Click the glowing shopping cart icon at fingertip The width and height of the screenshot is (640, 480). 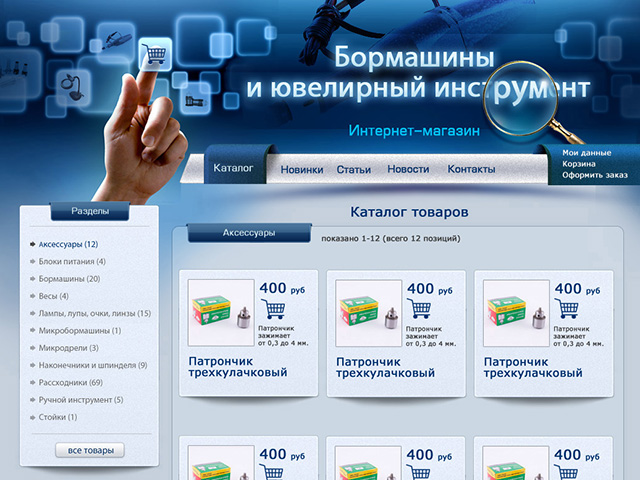tap(155, 54)
